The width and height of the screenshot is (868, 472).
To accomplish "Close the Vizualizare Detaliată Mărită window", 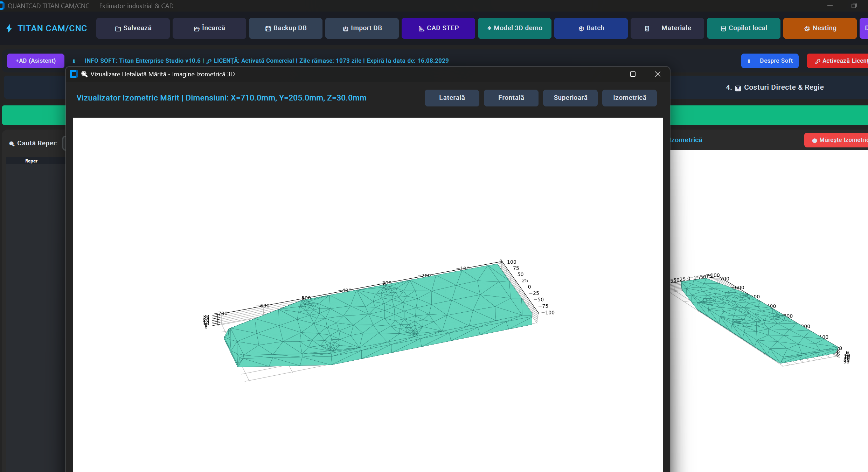I will click(x=658, y=74).
